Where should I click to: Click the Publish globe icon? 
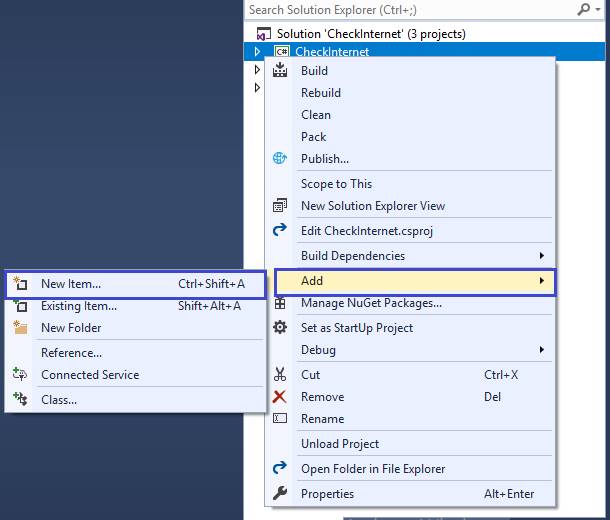coord(280,158)
